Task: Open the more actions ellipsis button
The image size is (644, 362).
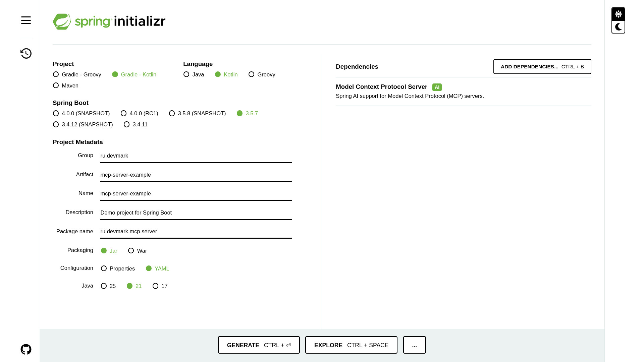Action: point(414,345)
